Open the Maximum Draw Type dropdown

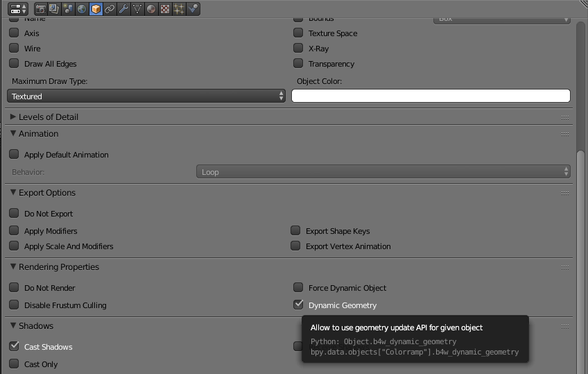(x=146, y=96)
